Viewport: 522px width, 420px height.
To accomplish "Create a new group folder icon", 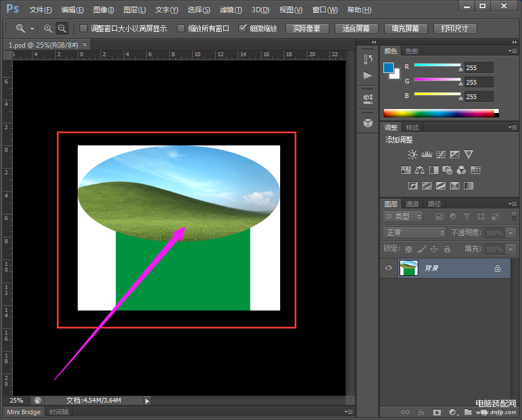I will pyautogui.click(x=468, y=412).
